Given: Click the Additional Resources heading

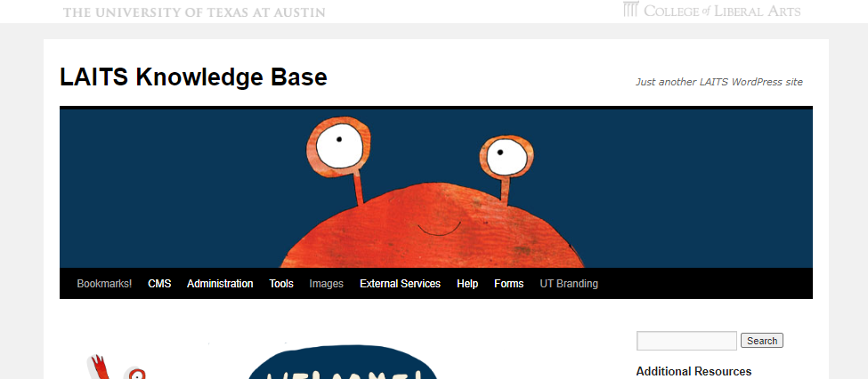Looking at the screenshot, I should click(694, 371).
